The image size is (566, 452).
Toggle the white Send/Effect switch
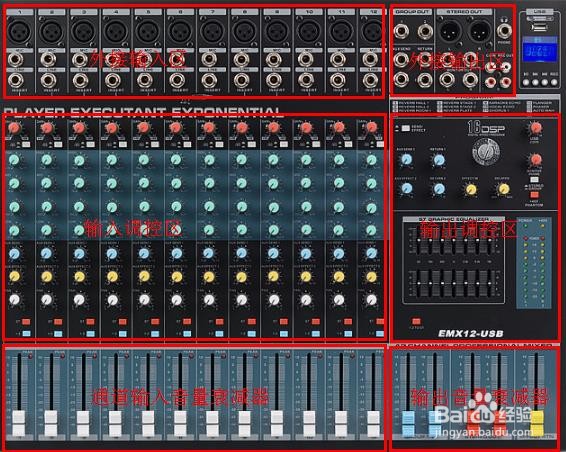pos(406,129)
